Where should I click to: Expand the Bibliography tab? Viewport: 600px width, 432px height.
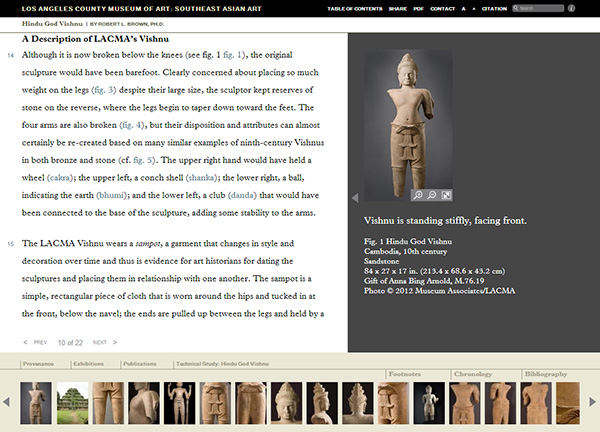point(546,374)
